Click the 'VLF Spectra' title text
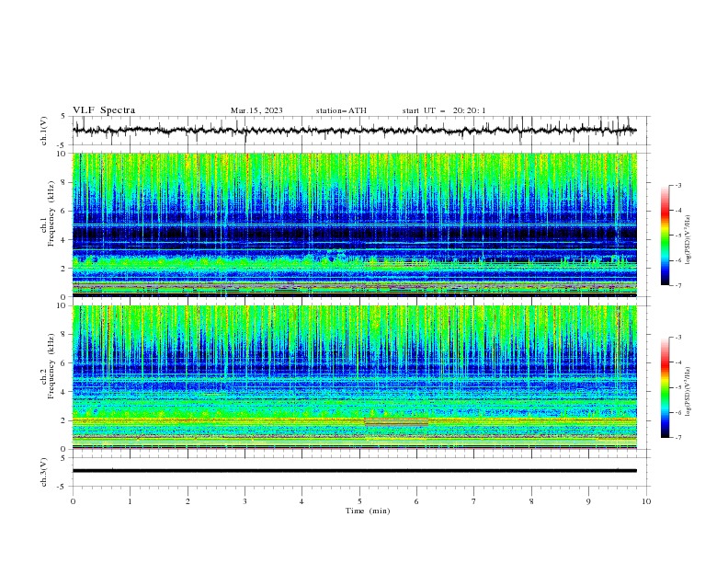The height and width of the screenshot is (563, 728). [104, 110]
